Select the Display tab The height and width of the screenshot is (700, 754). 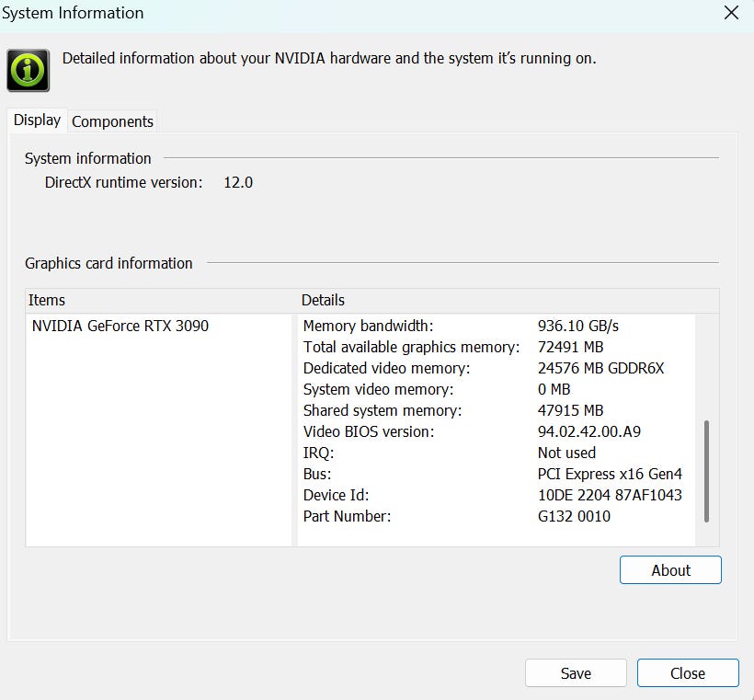coord(37,120)
